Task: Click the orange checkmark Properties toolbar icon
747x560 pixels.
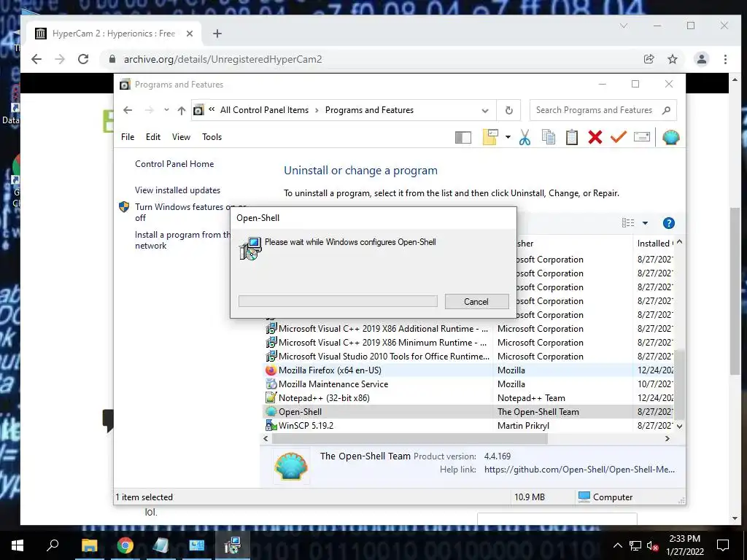Action: click(x=618, y=137)
